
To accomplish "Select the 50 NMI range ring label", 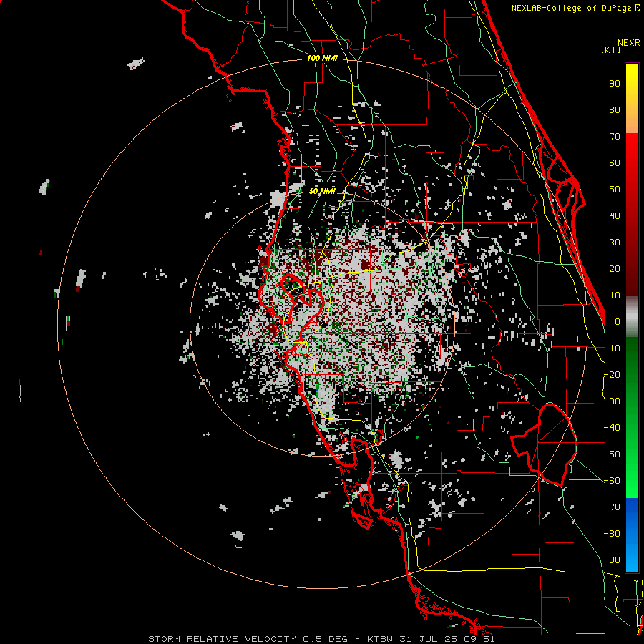I will 322,191.
